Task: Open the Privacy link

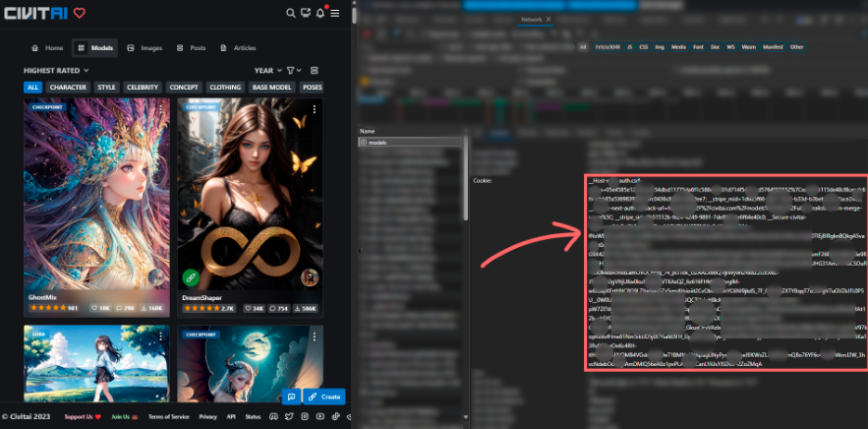Action: coord(208,417)
